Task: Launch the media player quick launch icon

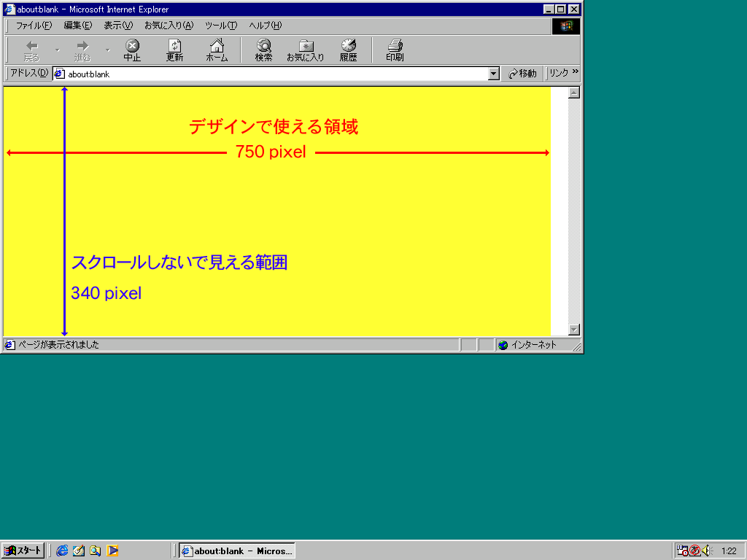Action: coord(112,551)
